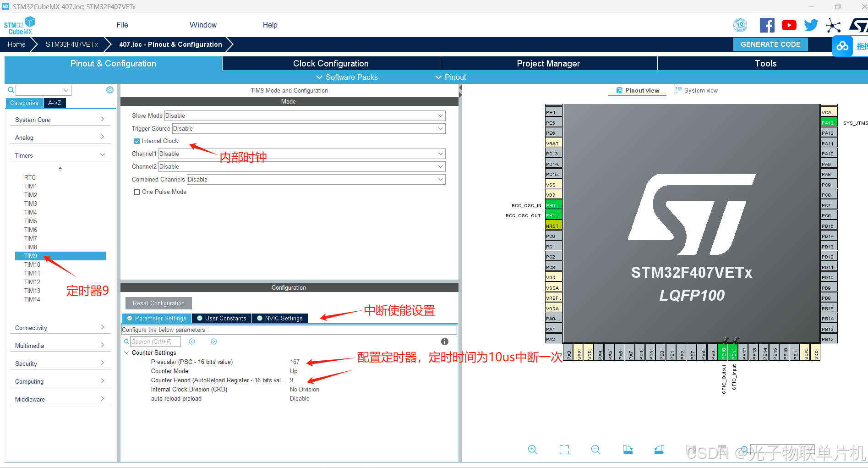Select the PE11 GPIO_Input pin
Image resolution: width=868 pixels, height=468 pixels.
click(734, 352)
